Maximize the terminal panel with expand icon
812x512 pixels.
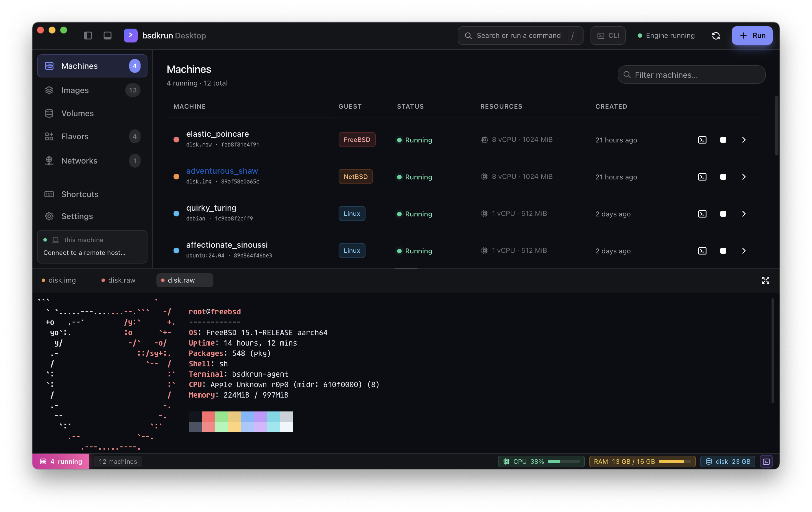765,280
